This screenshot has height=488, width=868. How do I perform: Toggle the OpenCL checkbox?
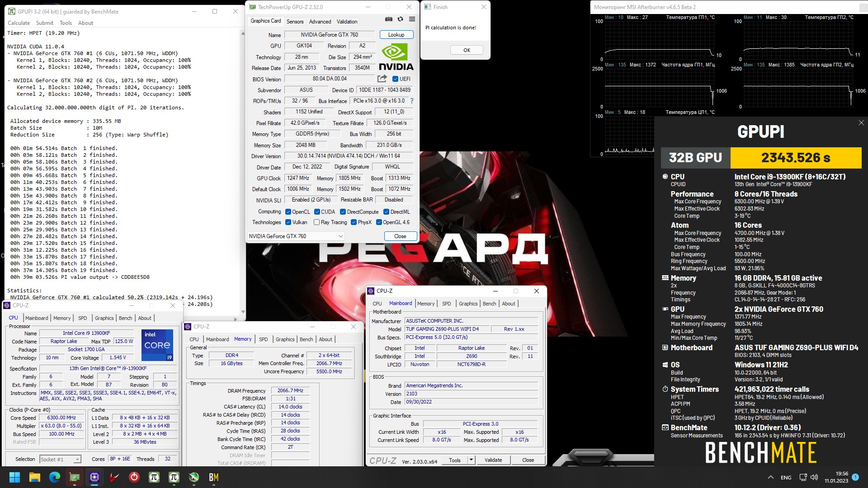coord(288,212)
